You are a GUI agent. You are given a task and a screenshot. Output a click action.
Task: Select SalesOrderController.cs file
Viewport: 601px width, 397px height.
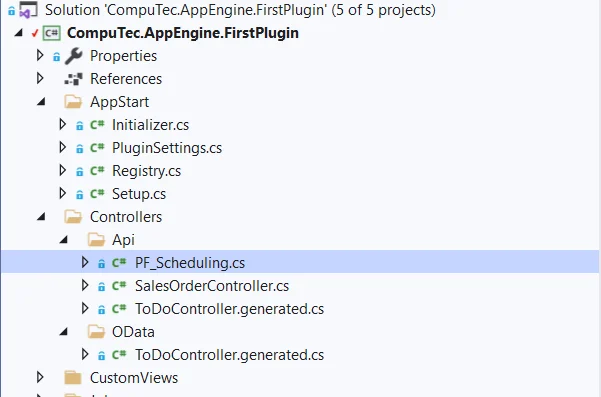212,286
